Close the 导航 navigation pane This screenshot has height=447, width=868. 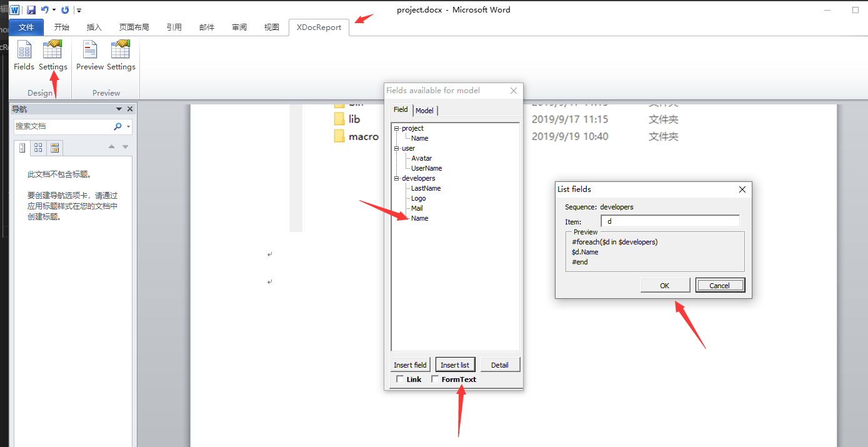130,109
